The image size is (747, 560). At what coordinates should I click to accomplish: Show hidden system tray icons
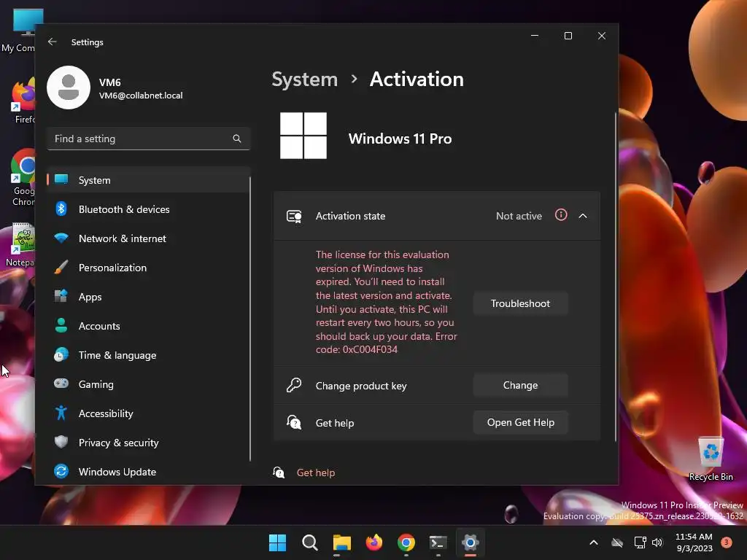pyautogui.click(x=594, y=542)
